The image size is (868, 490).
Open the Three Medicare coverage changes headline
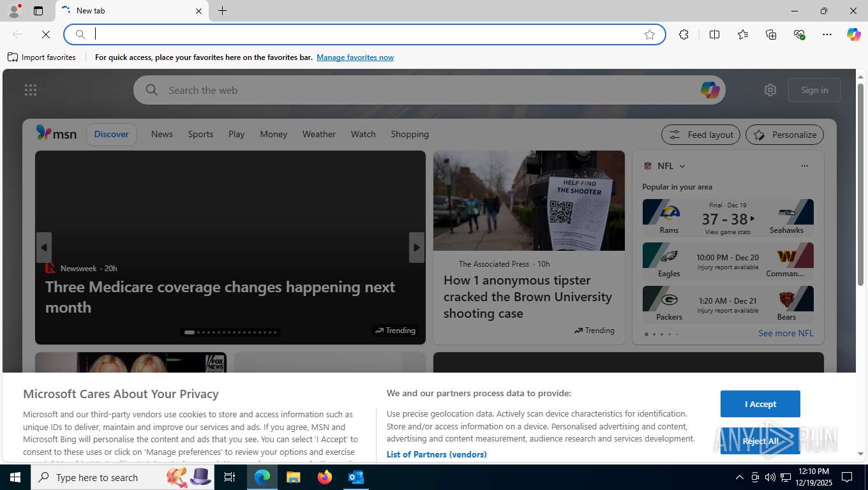(x=220, y=297)
